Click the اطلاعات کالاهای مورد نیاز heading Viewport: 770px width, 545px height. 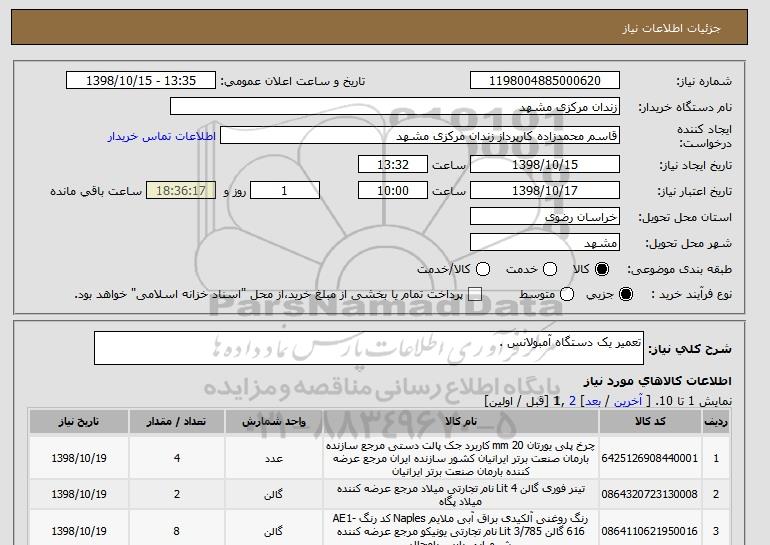pyautogui.click(x=658, y=381)
